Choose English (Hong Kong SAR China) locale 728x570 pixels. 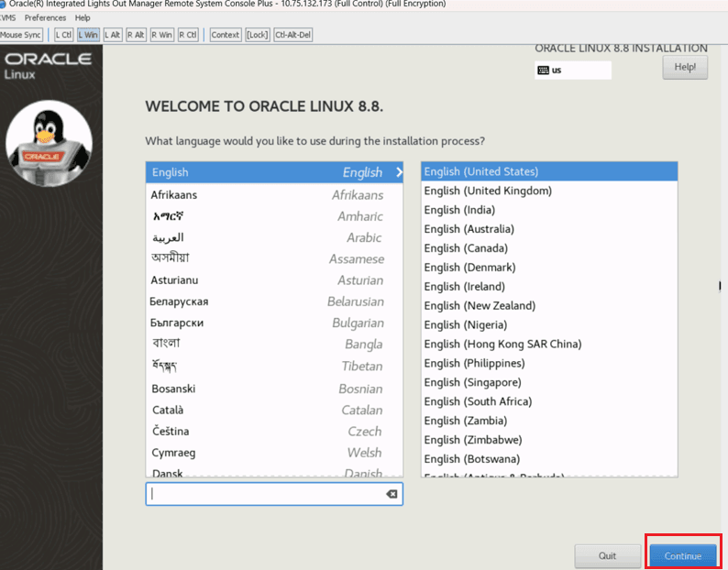(549, 344)
